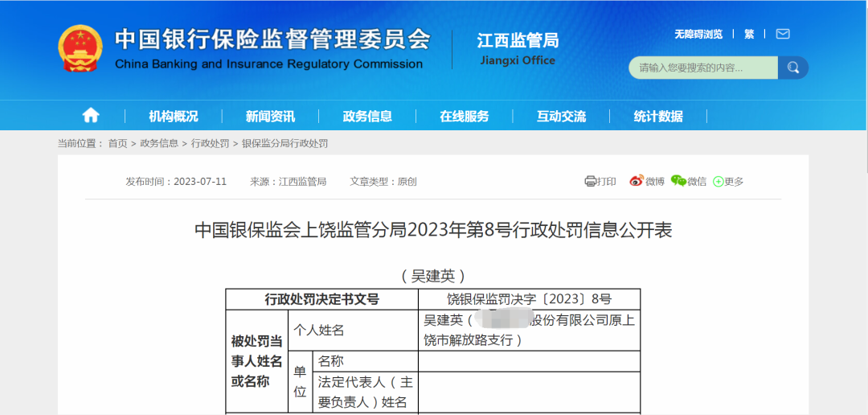Click 首页 in the breadcrumb
This screenshot has width=868, height=415.
117,143
